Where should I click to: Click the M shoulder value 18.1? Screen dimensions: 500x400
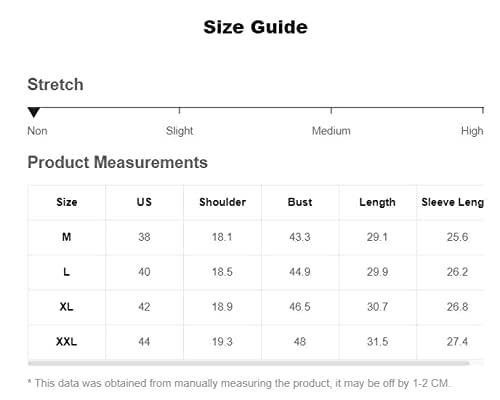pyautogui.click(x=222, y=237)
